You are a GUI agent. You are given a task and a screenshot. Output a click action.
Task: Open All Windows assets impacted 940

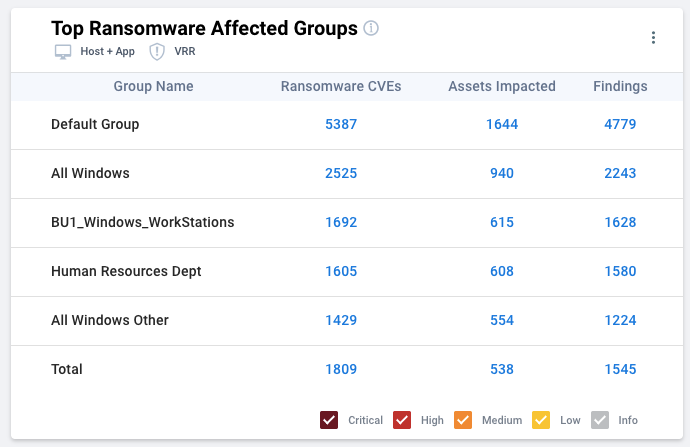coord(502,173)
